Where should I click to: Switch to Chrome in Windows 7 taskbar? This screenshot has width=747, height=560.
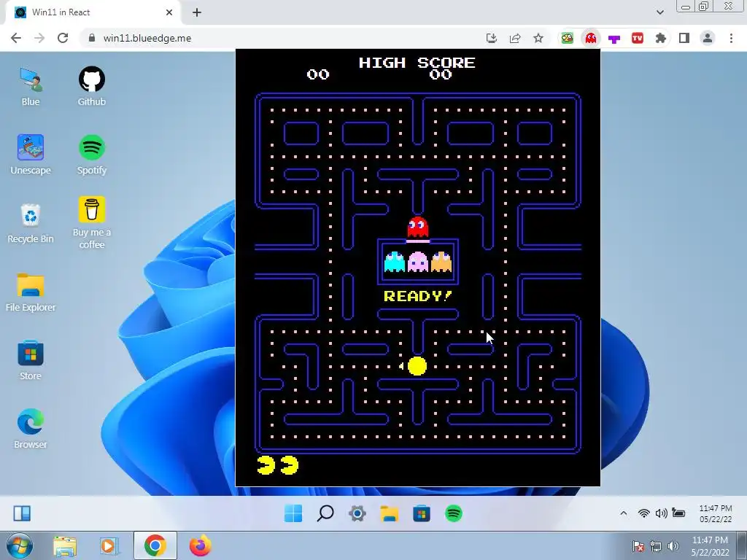pyautogui.click(x=155, y=545)
